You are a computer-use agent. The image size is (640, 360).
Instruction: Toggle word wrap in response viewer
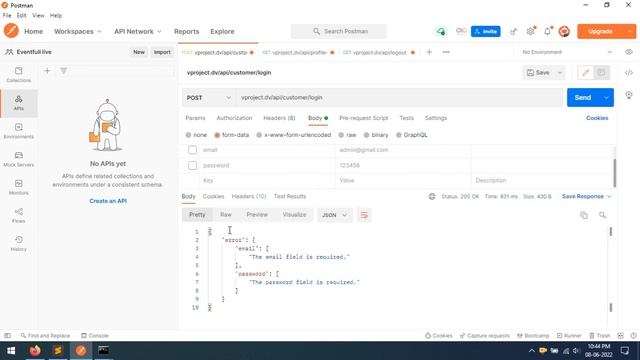coord(364,215)
